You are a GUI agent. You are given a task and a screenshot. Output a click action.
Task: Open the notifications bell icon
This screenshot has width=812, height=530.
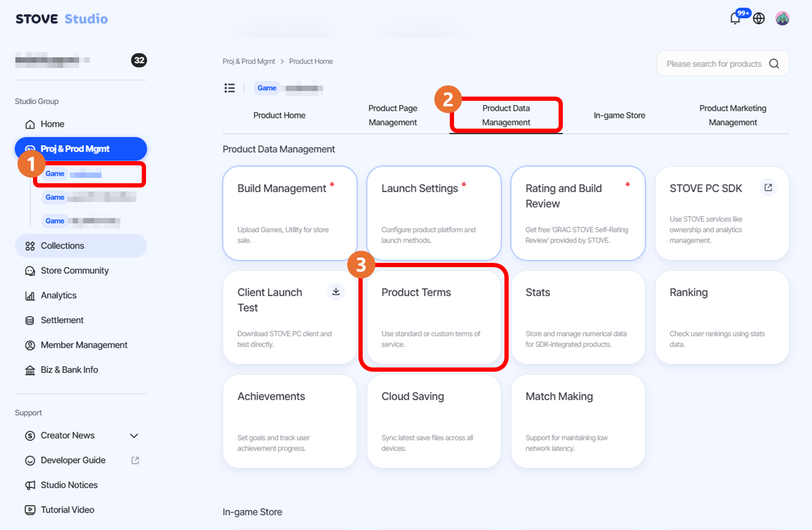click(x=735, y=18)
